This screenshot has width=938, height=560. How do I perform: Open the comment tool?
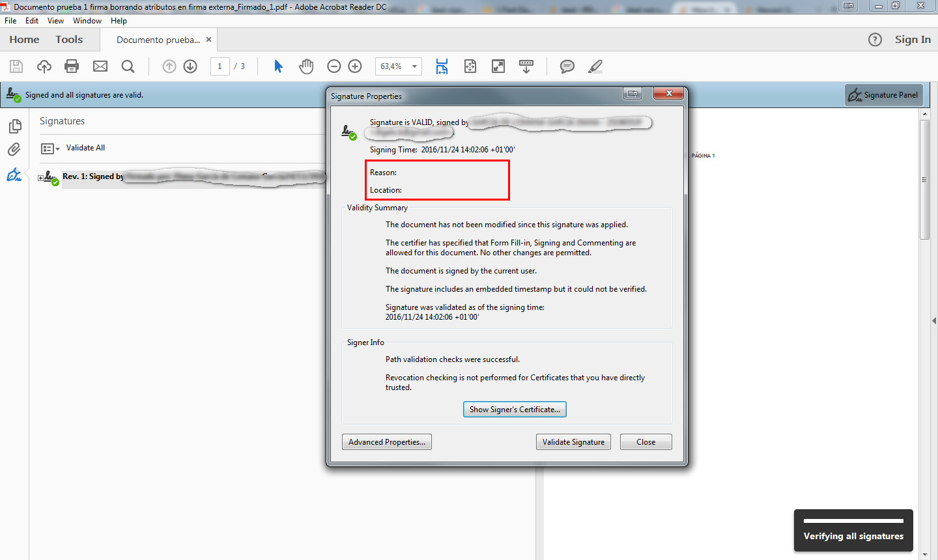click(x=567, y=66)
